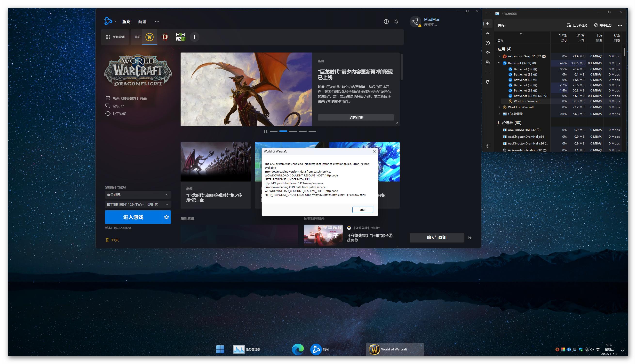Open the 所有游戏 all games tab

[115, 37]
